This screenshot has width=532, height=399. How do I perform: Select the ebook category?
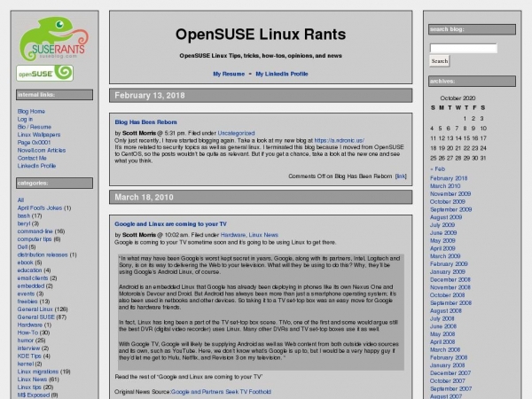click(x=25, y=262)
